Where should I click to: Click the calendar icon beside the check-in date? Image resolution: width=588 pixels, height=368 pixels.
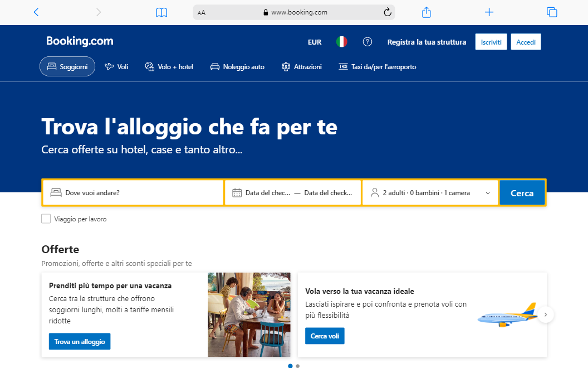coord(238,192)
